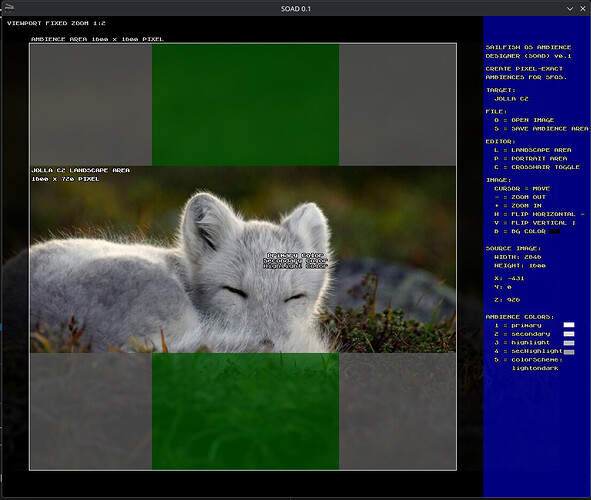Click the secHighlight ambience color swatch
The width and height of the screenshot is (591, 500).
click(x=569, y=352)
